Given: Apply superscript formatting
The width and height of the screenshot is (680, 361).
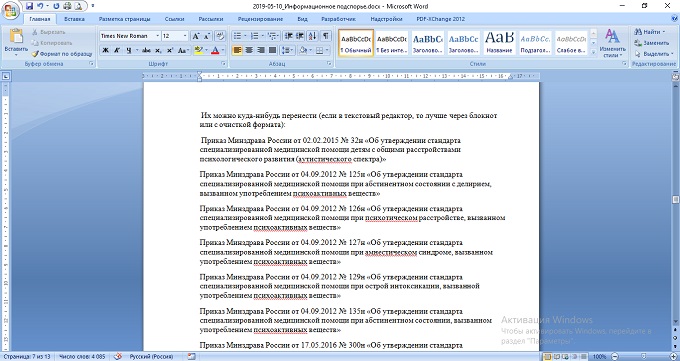Looking at the screenshot, I should click(x=170, y=50).
